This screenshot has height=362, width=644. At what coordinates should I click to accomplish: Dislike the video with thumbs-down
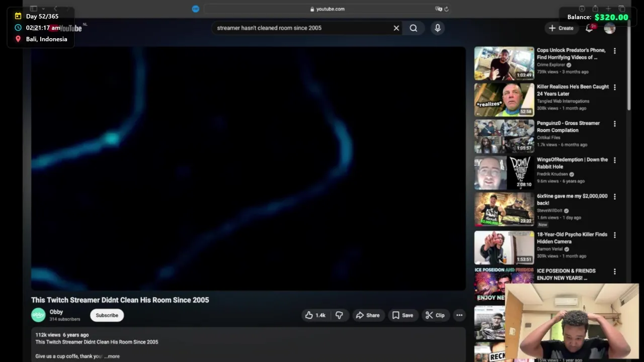[340, 315]
